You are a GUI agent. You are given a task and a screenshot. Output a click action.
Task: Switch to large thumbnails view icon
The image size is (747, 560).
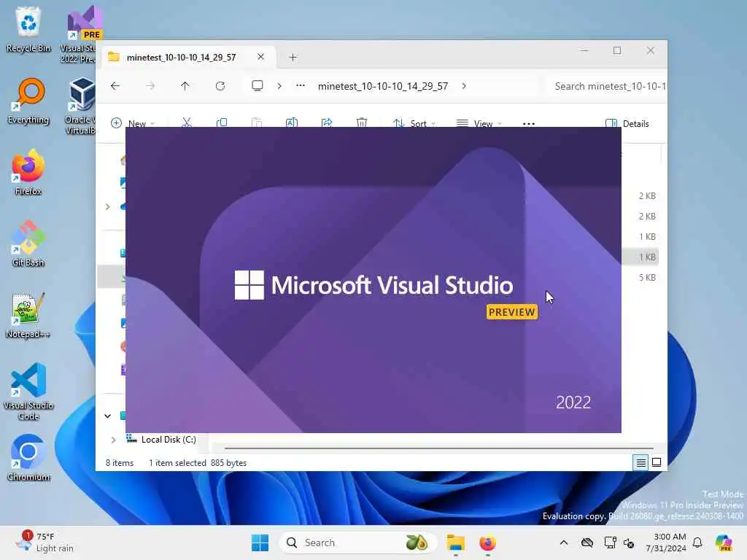tap(657, 462)
